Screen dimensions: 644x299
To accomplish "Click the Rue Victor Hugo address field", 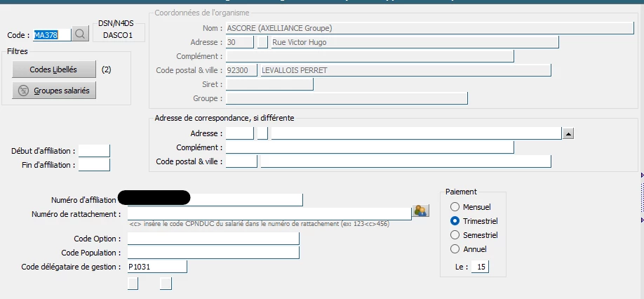I will (x=415, y=42).
